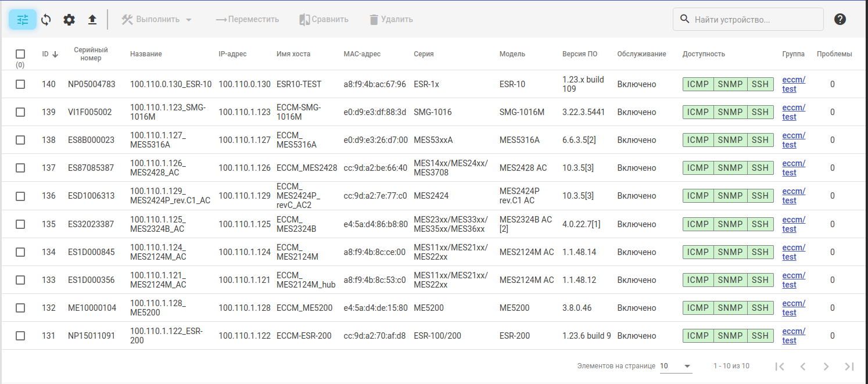Click the refresh devices icon
Screen dimensions: 868x384
[46, 20]
